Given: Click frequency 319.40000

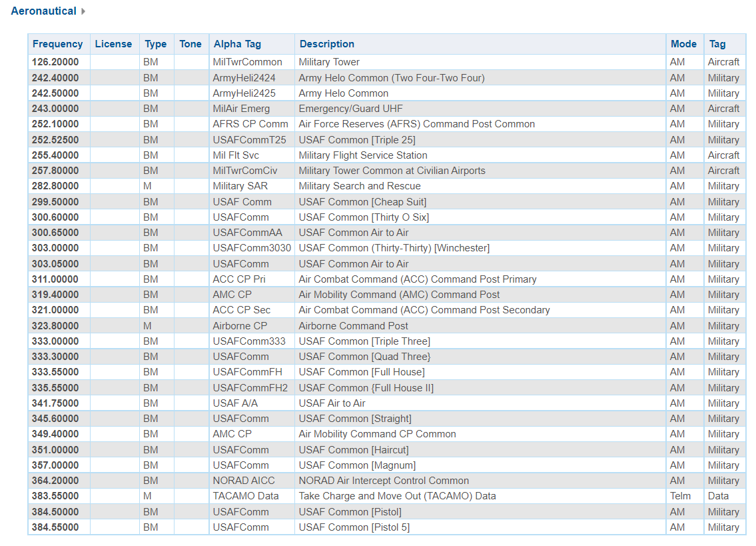Looking at the screenshot, I should 55,295.
